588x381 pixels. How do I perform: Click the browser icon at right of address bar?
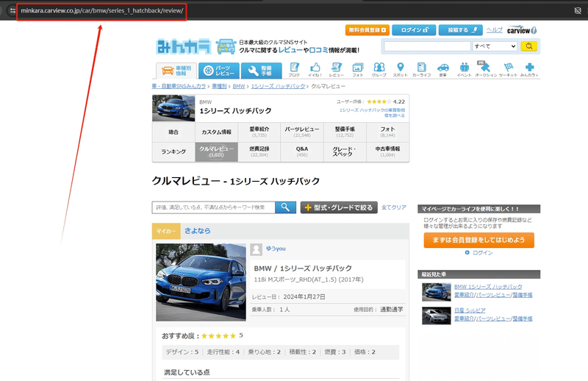(578, 10)
